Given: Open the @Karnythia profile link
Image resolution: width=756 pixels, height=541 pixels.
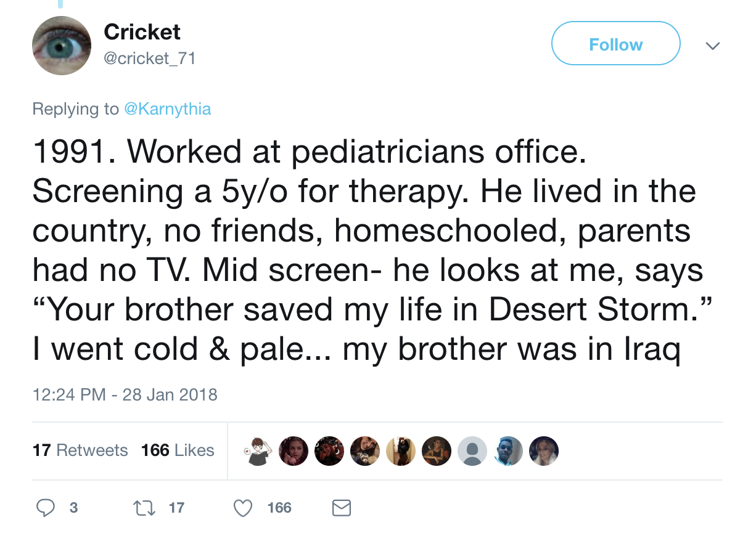Looking at the screenshot, I should tap(168, 109).
